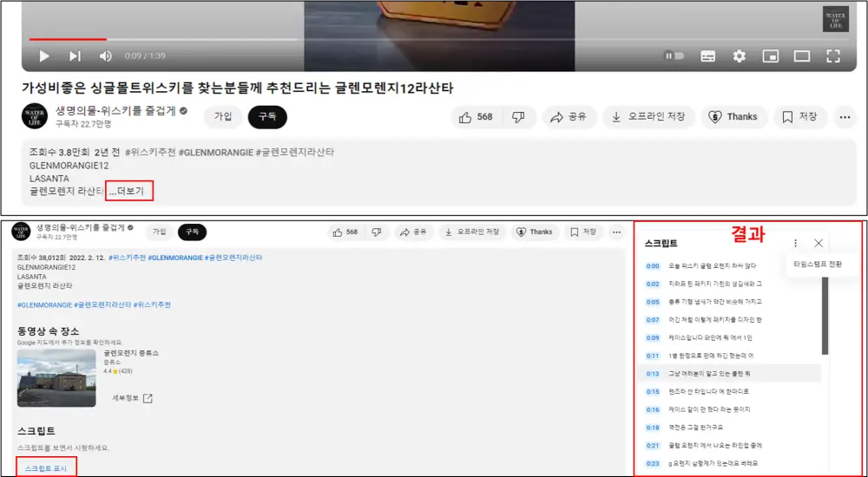The width and height of the screenshot is (868, 477).
Task: Open the 글렌모렌지 증류소 place thumbnail
Action: pyautogui.click(x=56, y=378)
